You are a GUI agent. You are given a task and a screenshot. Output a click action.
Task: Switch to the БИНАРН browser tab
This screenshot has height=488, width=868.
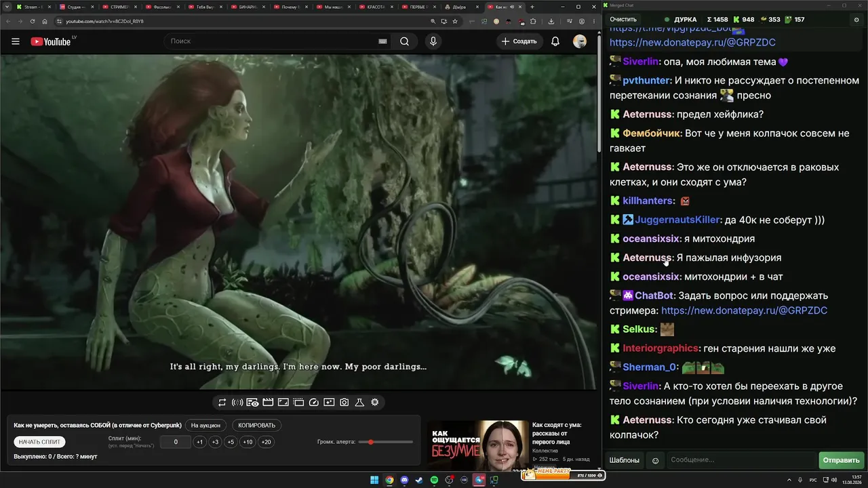coord(248,7)
